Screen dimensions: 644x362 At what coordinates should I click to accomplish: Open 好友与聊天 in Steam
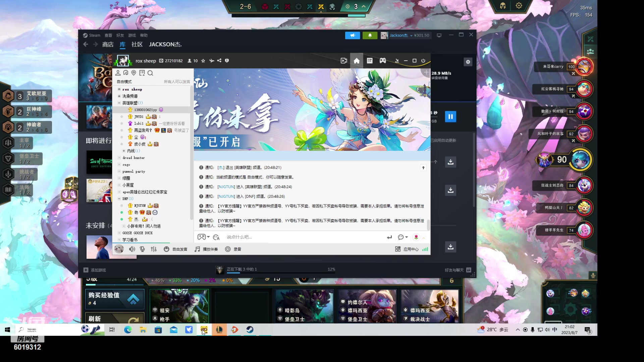[x=458, y=270]
